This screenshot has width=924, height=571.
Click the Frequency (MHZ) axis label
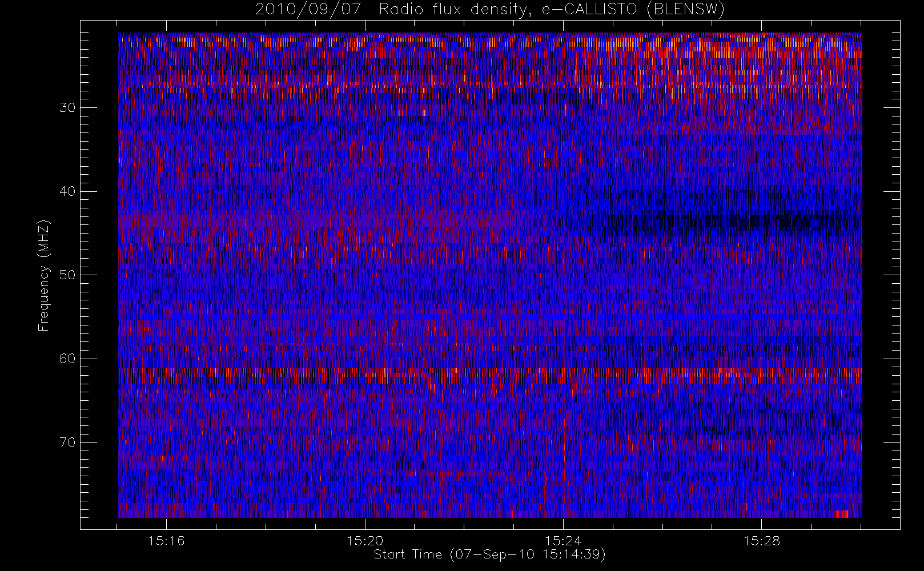pyautogui.click(x=43, y=275)
